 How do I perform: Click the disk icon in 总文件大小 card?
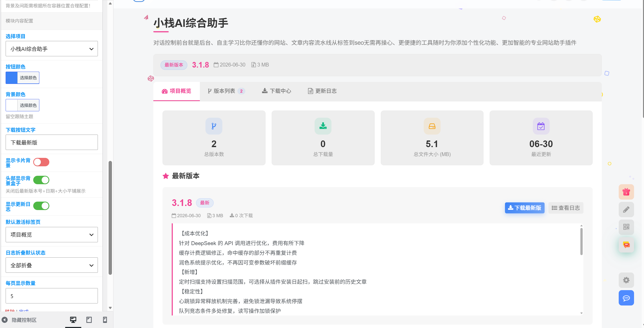tap(432, 126)
